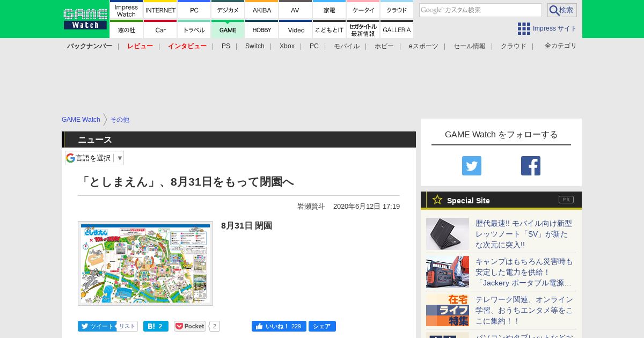
Task: Like the article on Facebook
Action: click(x=279, y=326)
